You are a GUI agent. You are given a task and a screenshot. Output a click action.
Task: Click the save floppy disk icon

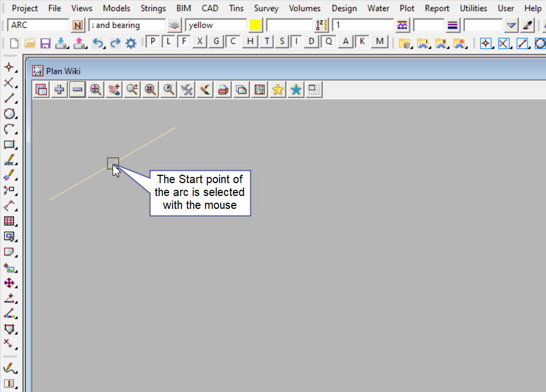click(46, 43)
